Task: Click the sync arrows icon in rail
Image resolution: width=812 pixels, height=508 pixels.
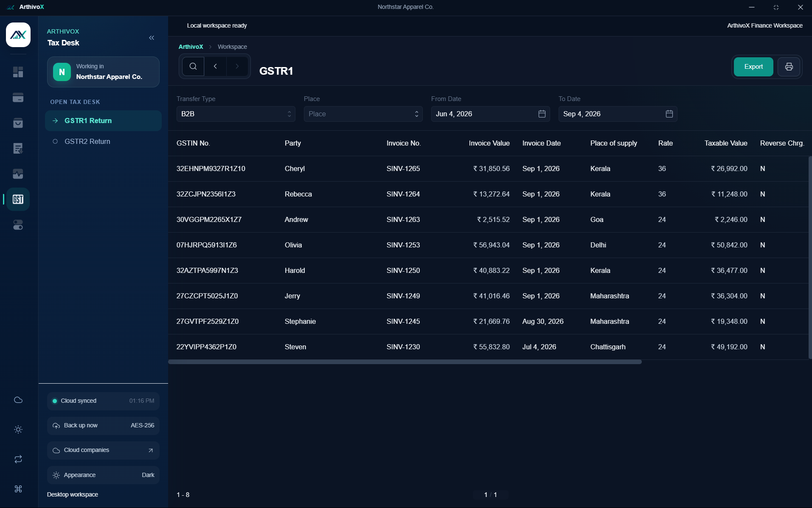Action: (18, 459)
